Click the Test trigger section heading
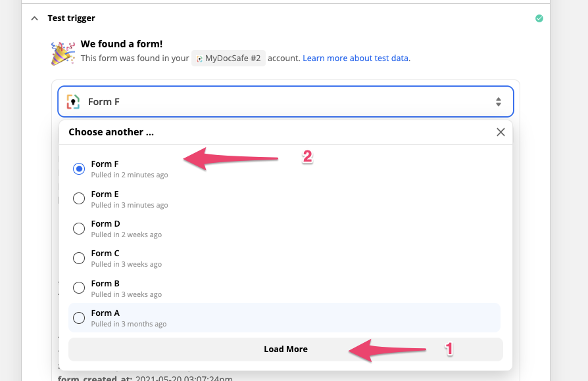The height and width of the screenshot is (381, 588). 71,18
